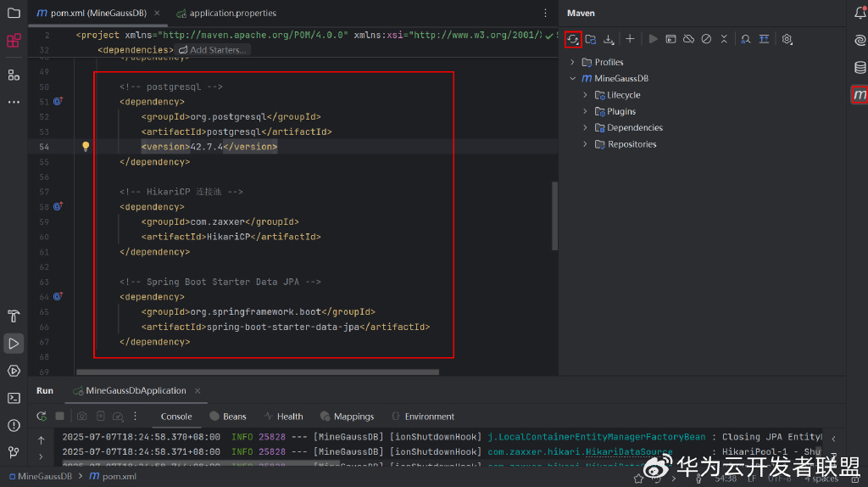Open AI assistant spiral icon

[860, 40]
